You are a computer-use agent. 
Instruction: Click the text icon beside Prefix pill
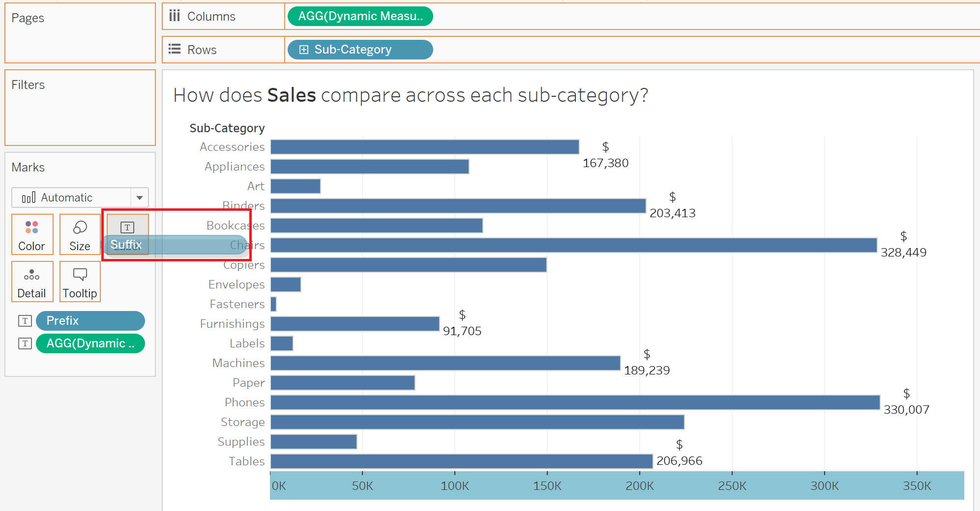pyautogui.click(x=25, y=321)
